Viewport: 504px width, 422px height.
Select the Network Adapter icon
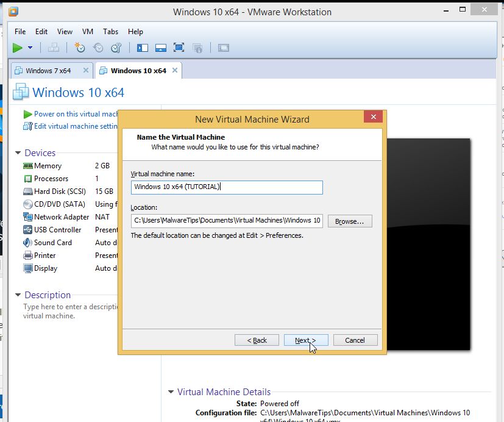click(x=28, y=216)
